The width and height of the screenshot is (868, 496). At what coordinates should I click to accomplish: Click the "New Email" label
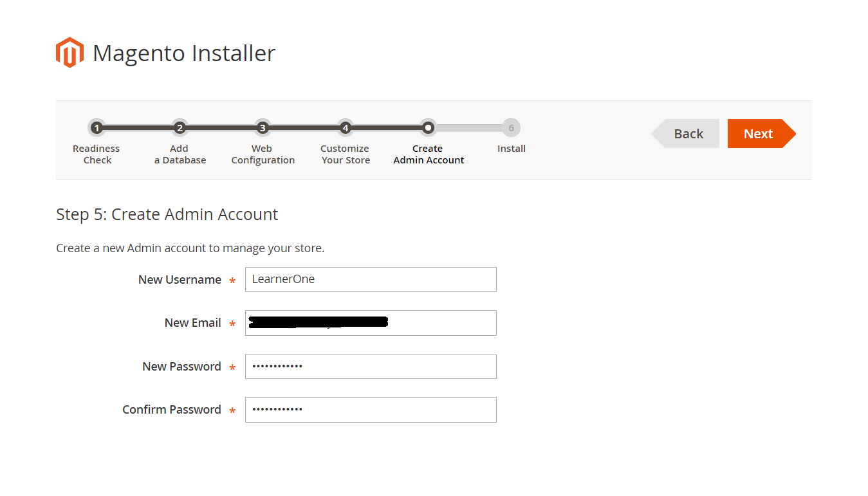coord(193,323)
